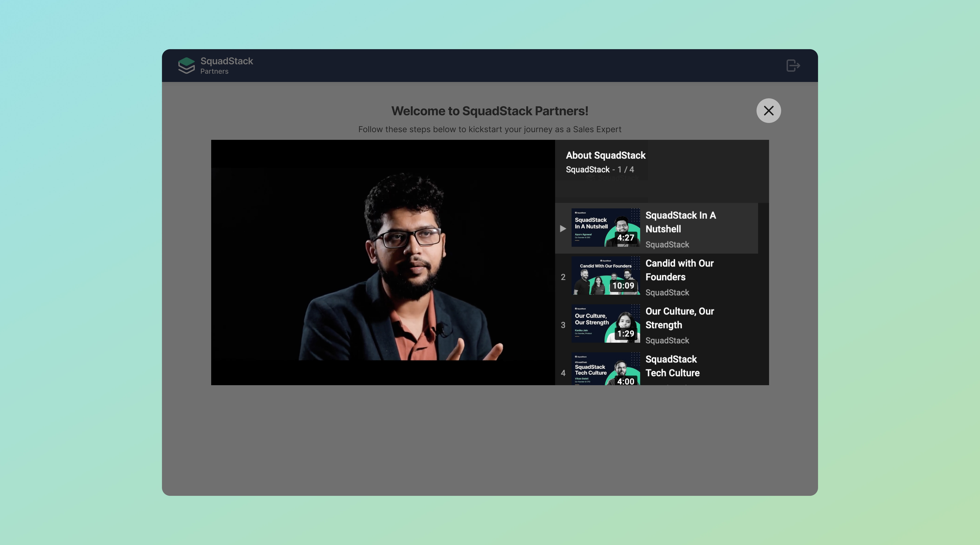
Task: Click the 'About SquadStack' playlist heading
Action: [606, 155]
